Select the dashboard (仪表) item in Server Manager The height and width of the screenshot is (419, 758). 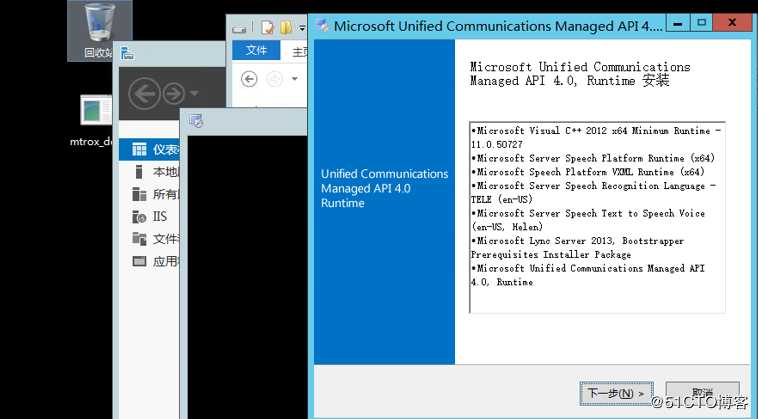click(x=150, y=149)
